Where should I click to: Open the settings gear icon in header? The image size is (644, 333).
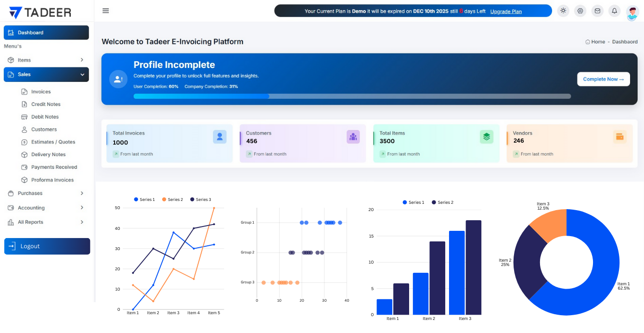pos(580,11)
